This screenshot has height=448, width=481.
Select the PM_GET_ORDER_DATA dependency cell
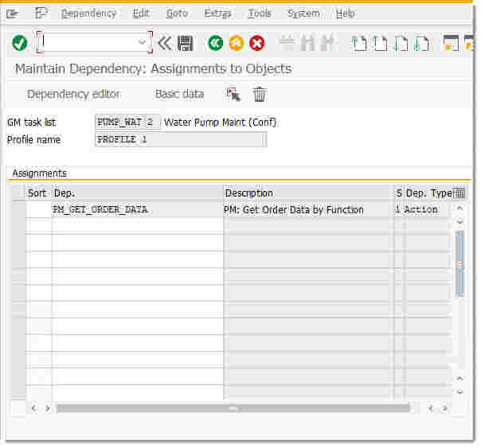[137, 209]
